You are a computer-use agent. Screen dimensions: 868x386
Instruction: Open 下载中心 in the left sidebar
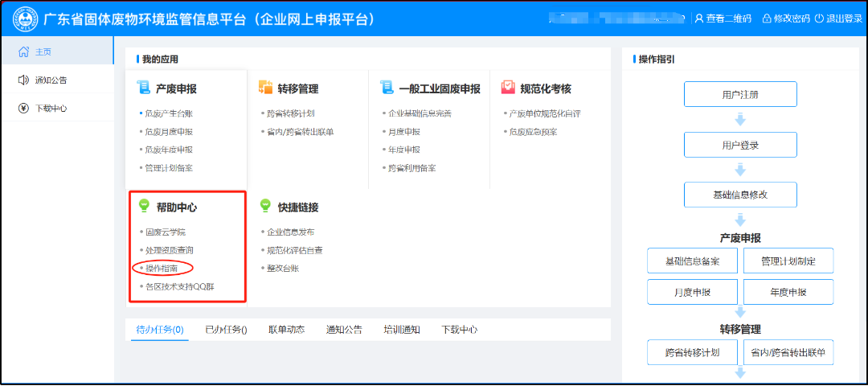pos(57,108)
